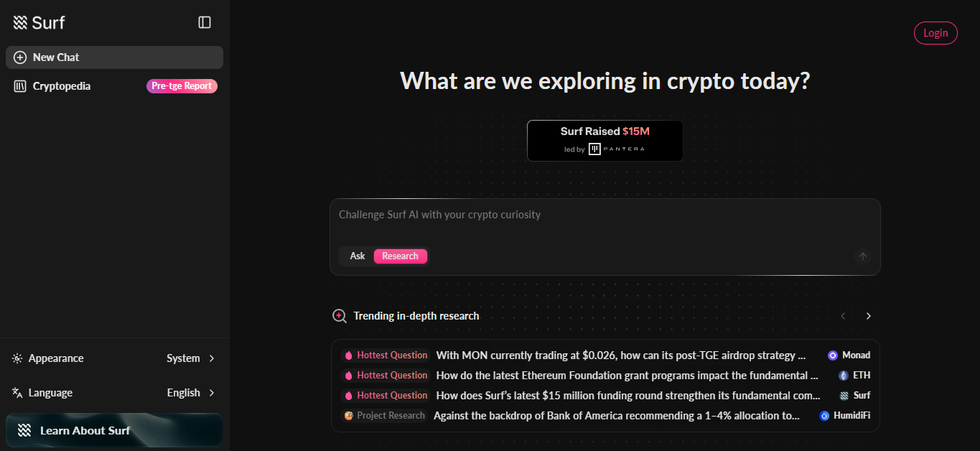Select Research mode toggle
Image resolution: width=980 pixels, height=451 pixels.
[x=400, y=256]
